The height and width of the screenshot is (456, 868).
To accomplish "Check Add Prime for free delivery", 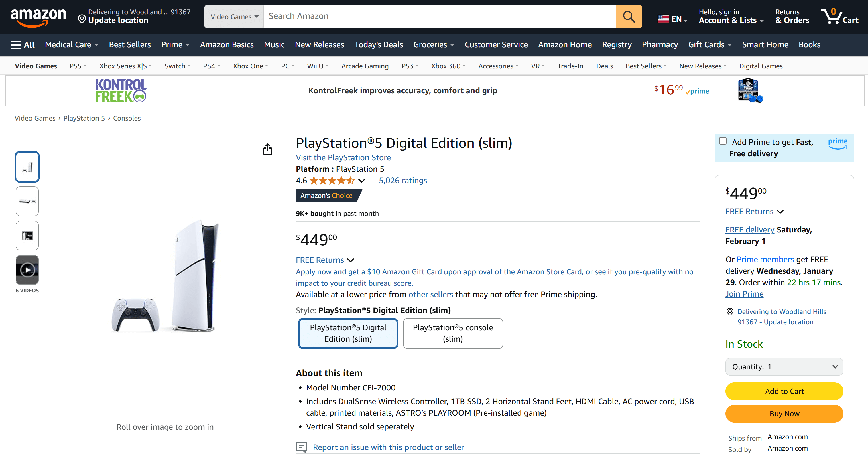I will click(723, 141).
